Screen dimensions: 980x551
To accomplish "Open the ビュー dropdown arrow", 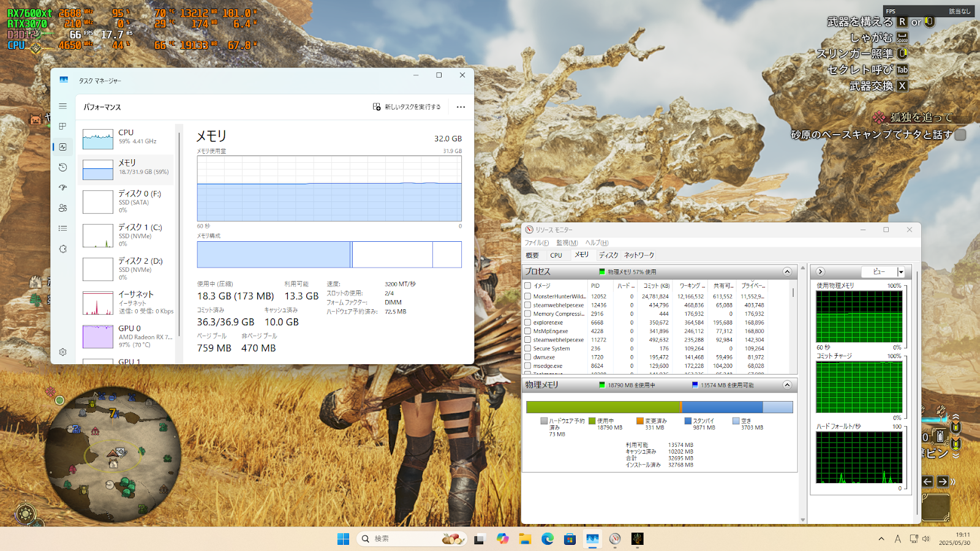I will click(900, 272).
